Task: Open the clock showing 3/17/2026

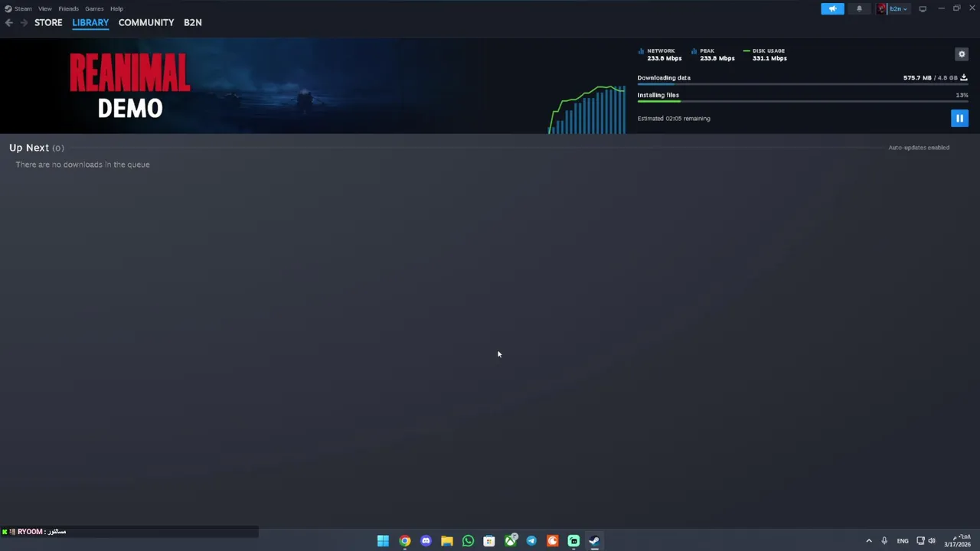Action: tap(957, 540)
